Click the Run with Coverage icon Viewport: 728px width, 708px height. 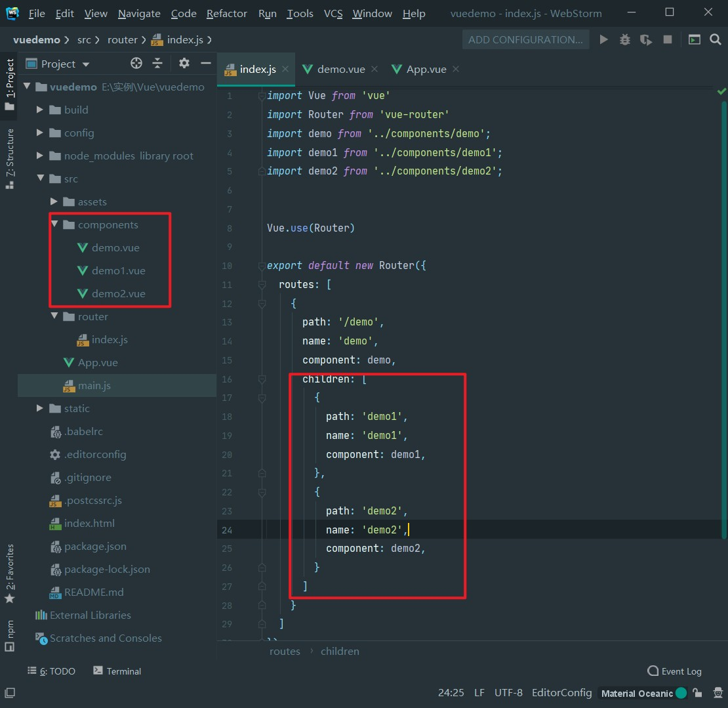pos(646,40)
